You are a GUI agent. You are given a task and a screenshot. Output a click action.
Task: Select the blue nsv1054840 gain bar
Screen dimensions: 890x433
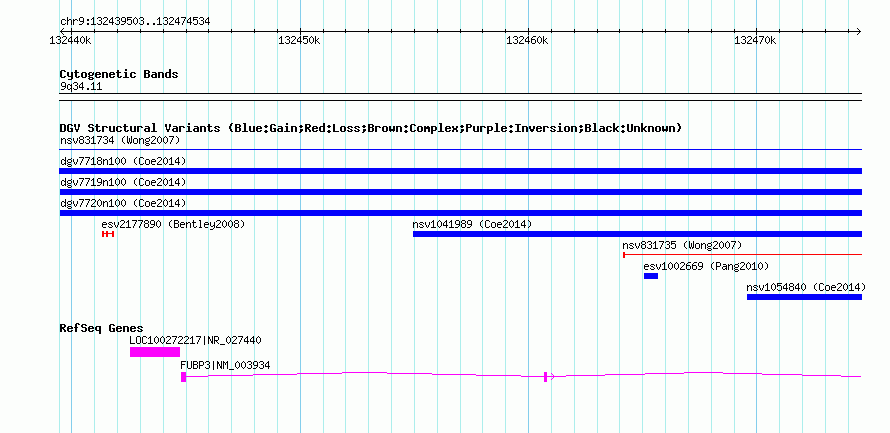804,297
